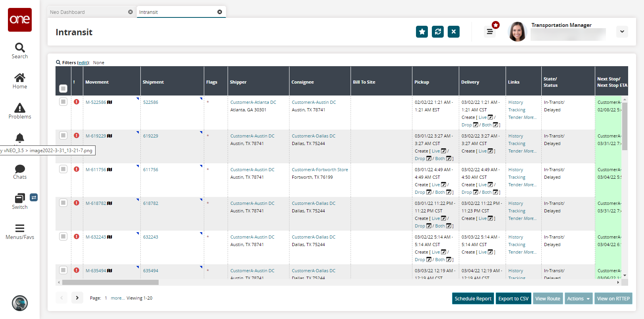The height and width of the screenshot is (319, 644).
Task: Expand the user profile dropdown chevron
Action: point(622,32)
